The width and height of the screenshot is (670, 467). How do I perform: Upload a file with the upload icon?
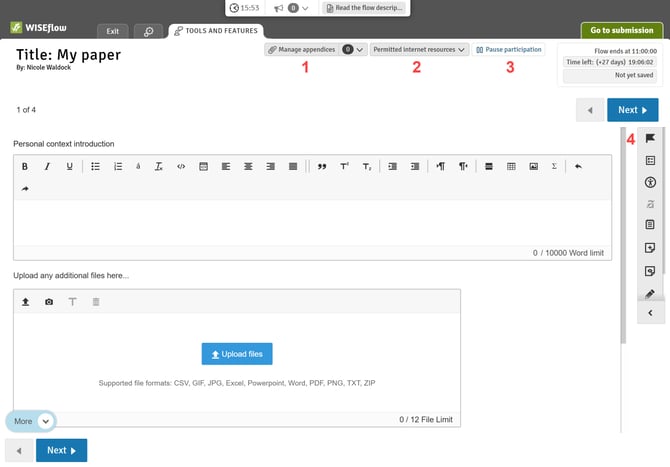tap(26, 302)
